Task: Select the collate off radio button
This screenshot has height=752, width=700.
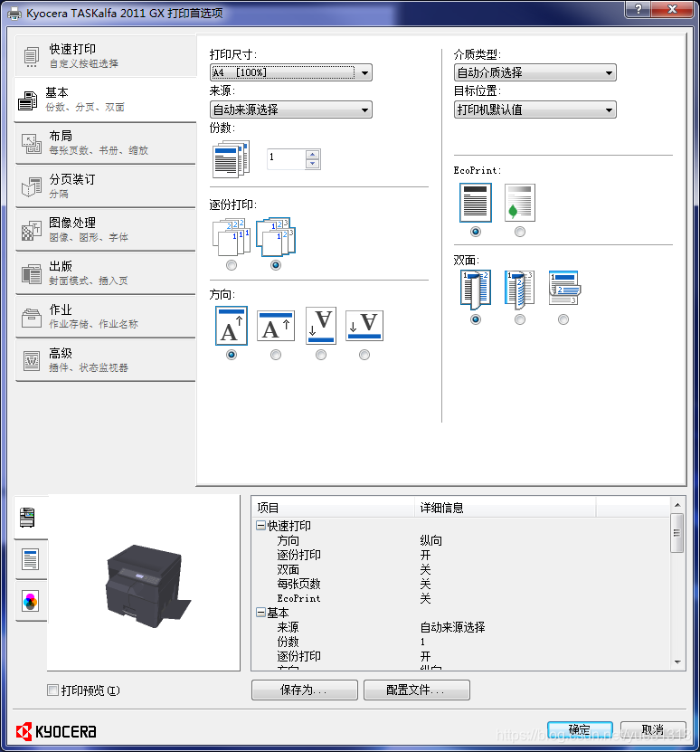Action: (232, 265)
